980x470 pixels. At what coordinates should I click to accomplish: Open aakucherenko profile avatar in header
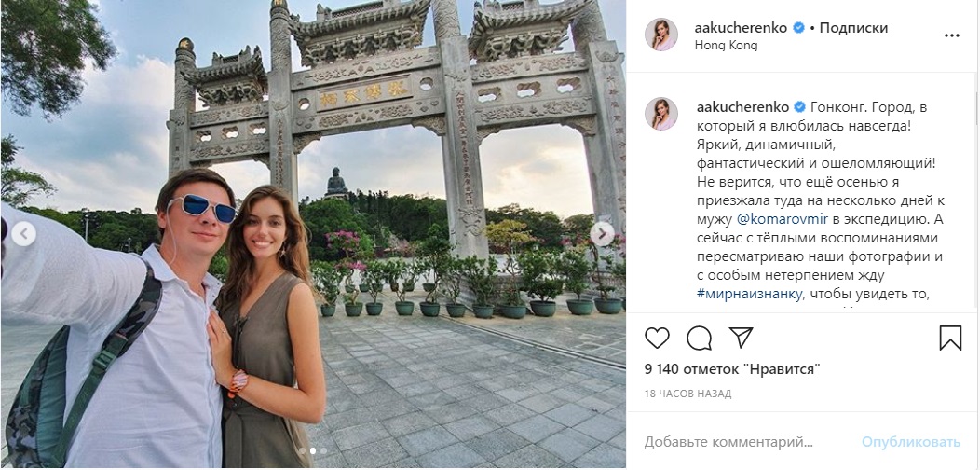click(661, 35)
